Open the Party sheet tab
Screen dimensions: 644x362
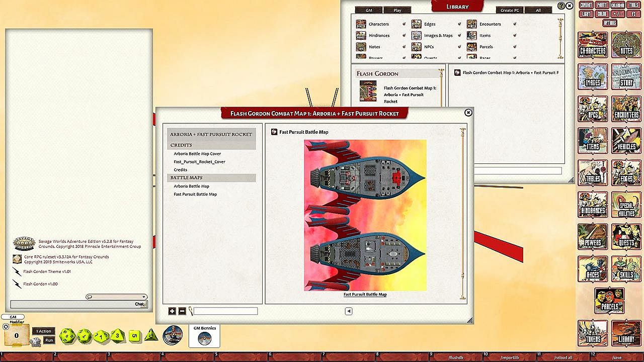pyautogui.click(x=602, y=5)
